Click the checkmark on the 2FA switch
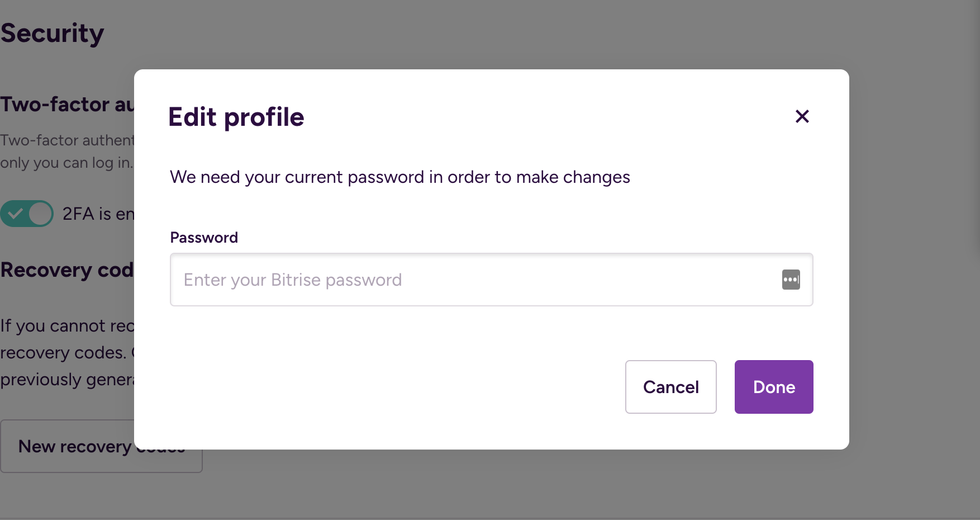The height and width of the screenshot is (520, 980). point(16,214)
